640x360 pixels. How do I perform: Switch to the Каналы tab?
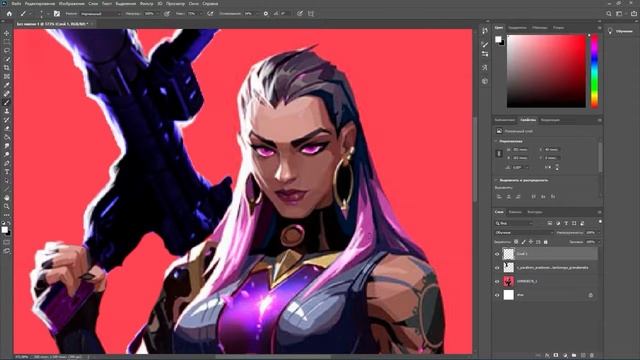coord(515,212)
